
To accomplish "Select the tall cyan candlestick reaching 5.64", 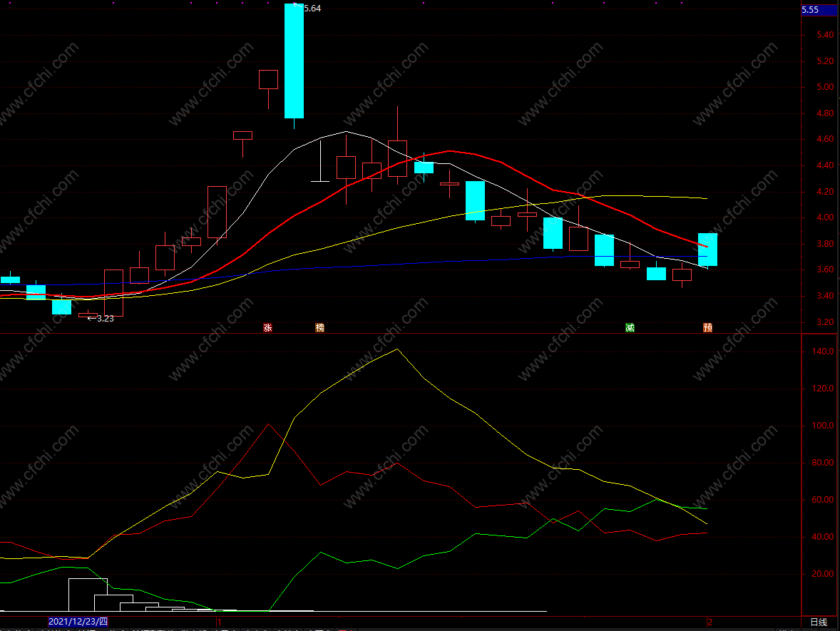I will coord(294,61).
